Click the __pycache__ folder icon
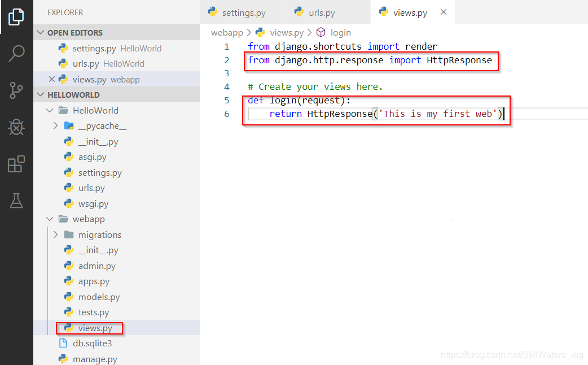Image resolution: width=588 pixels, height=365 pixels. pyautogui.click(x=69, y=126)
